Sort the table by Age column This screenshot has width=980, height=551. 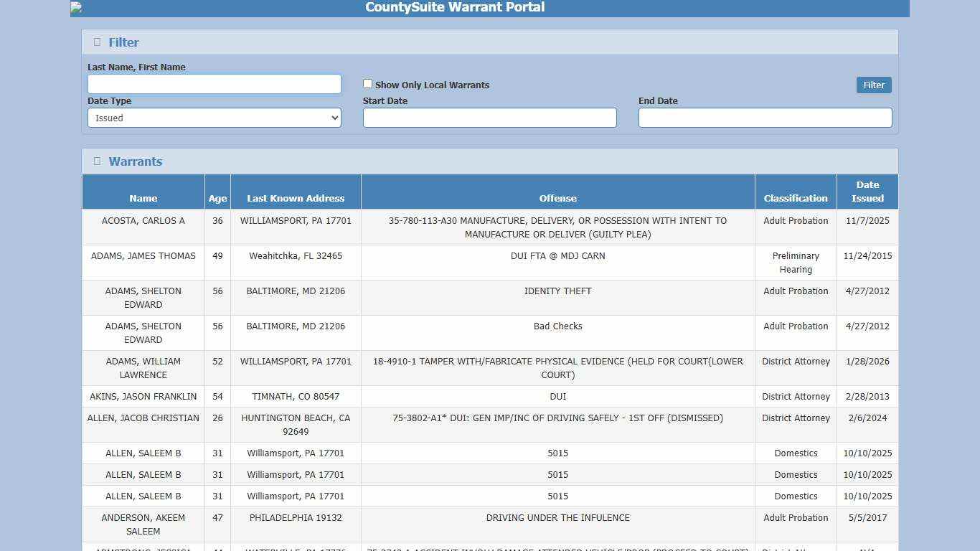click(217, 198)
